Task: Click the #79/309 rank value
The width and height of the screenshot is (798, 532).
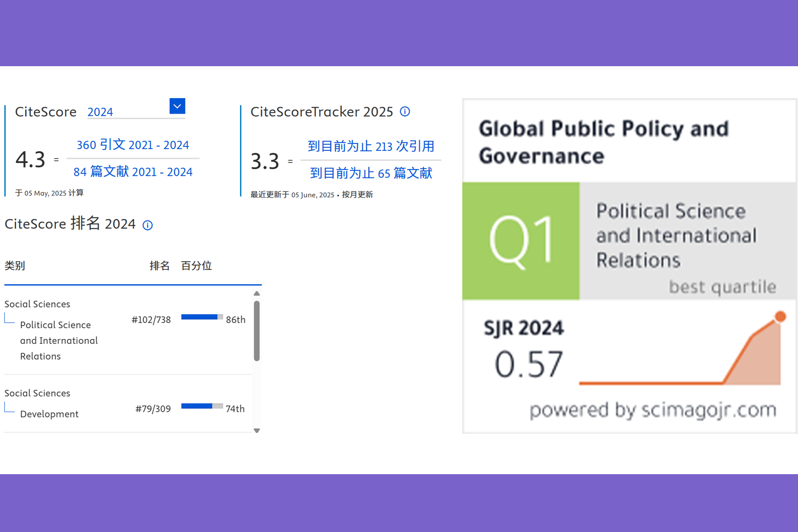Action: point(153,409)
